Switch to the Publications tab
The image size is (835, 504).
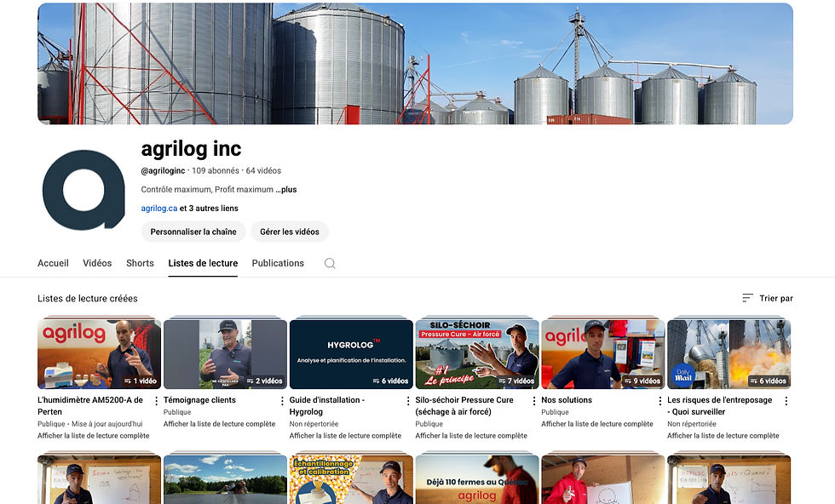click(x=278, y=263)
